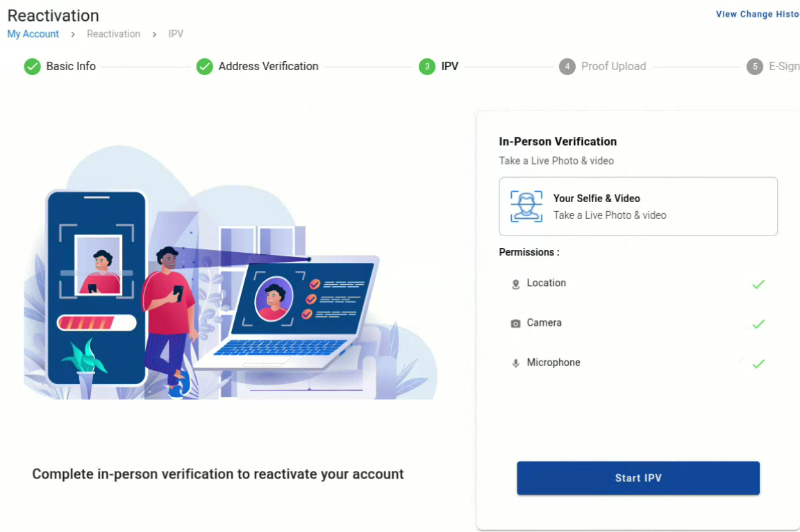Open the View Change History link
The width and height of the screenshot is (800, 532).
[757, 14]
